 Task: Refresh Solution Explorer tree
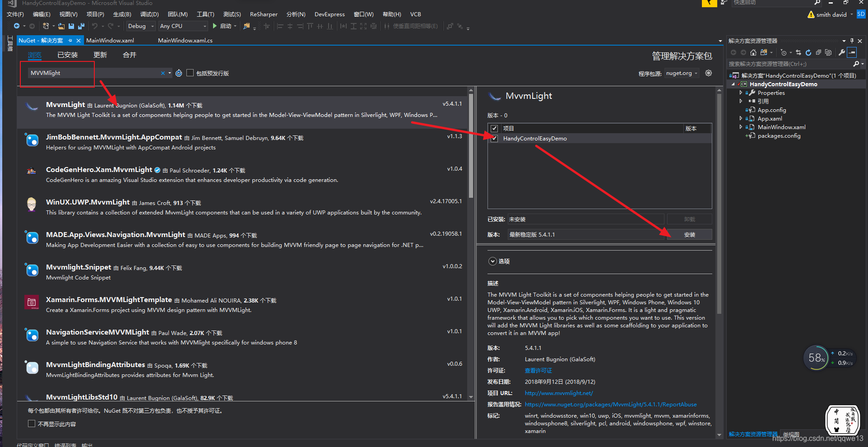click(x=808, y=52)
